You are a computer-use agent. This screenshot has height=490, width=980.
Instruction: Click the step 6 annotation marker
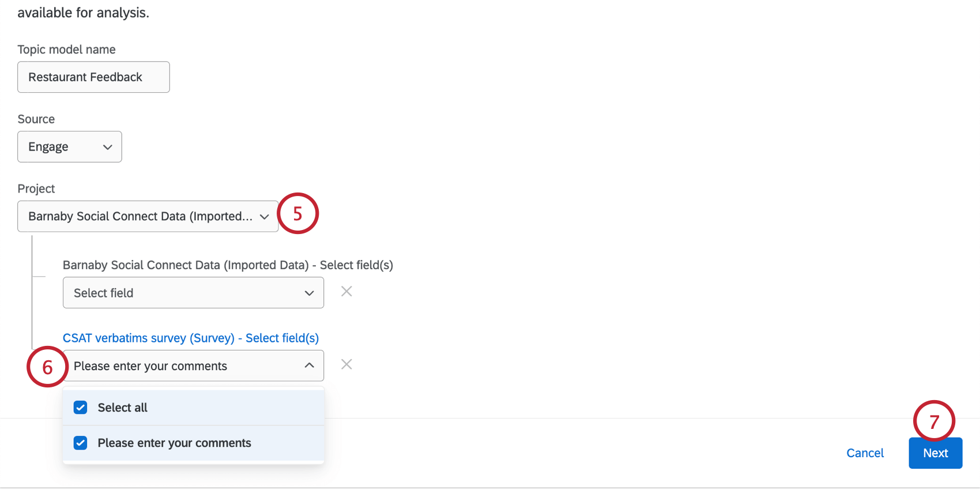tap(47, 367)
